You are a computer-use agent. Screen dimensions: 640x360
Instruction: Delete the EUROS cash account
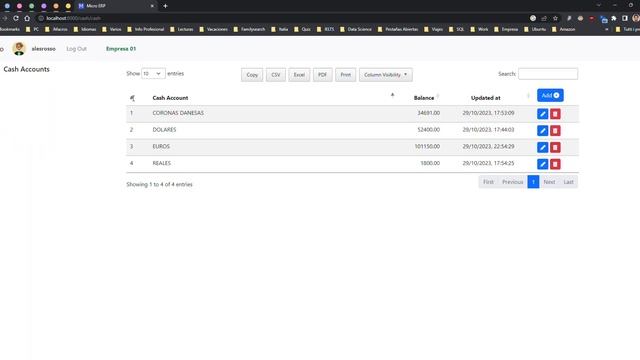555,147
